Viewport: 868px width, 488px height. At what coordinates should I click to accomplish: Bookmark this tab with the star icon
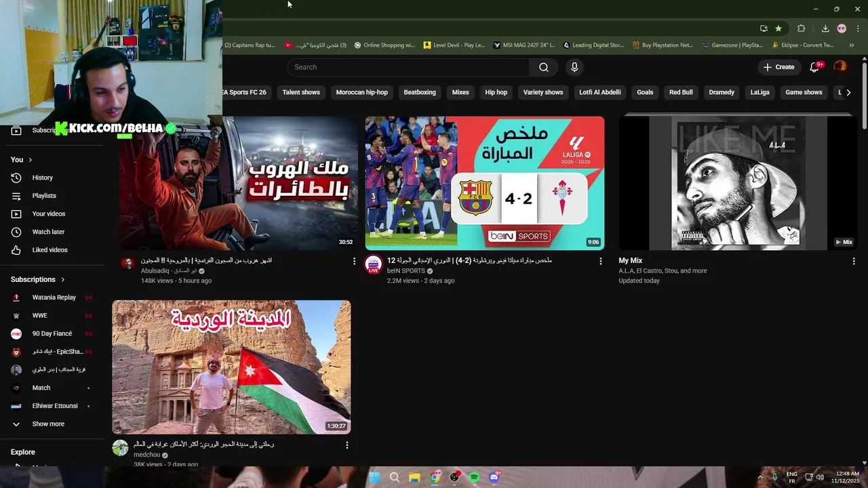778,28
